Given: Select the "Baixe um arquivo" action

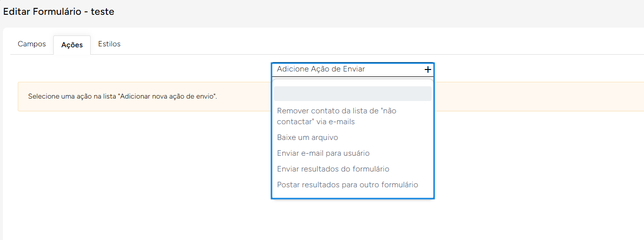Looking at the screenshot, I should click(x=307, y=137).
